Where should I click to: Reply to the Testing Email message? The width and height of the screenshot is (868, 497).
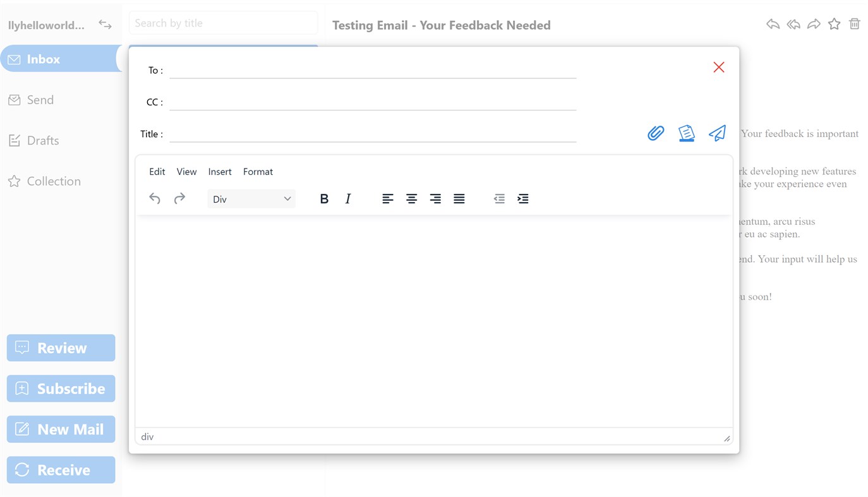[x=772, y=23]
